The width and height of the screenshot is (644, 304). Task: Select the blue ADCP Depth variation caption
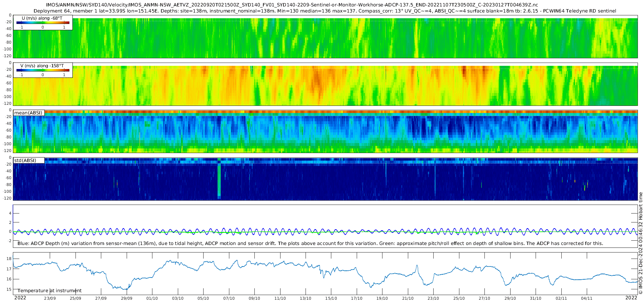(310, 244)
